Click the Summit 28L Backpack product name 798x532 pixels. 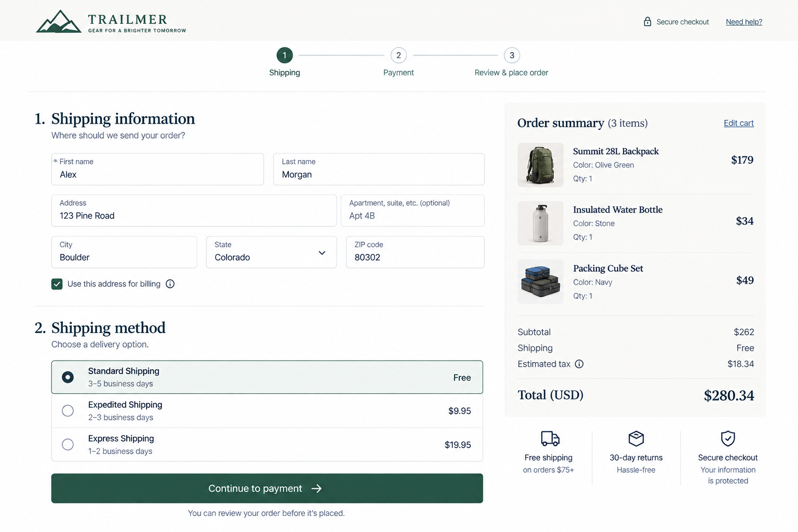pyautogui.click(x=616, y=151)
